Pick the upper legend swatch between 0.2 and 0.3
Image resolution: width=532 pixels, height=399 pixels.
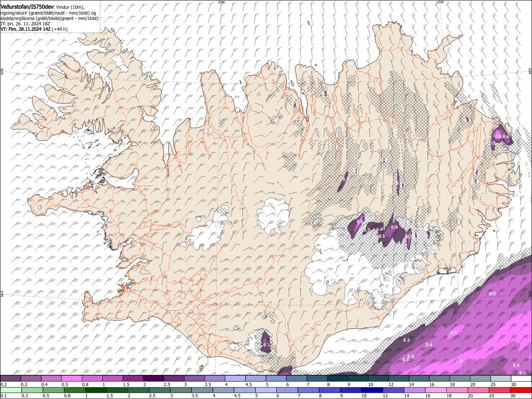click(x=10, y=378)
